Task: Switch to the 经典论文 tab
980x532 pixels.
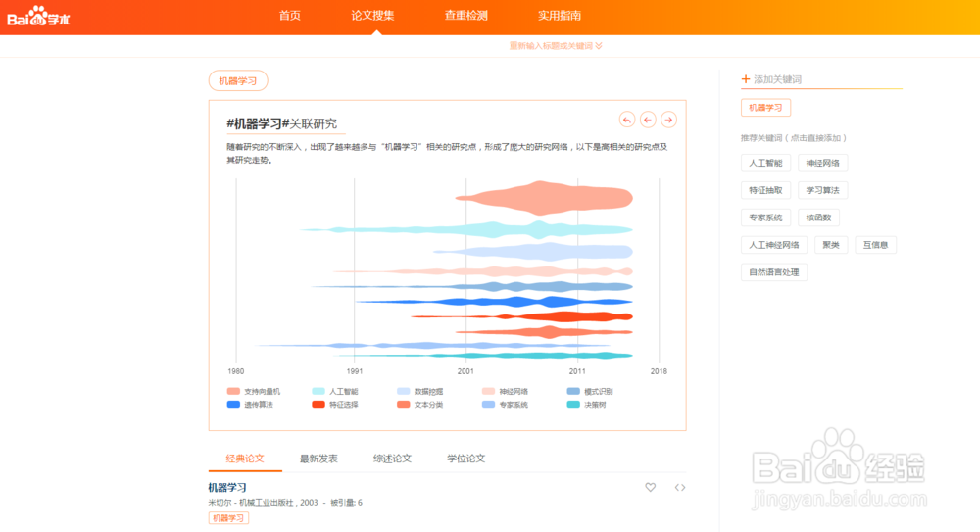Action: [x=245, y=459]
